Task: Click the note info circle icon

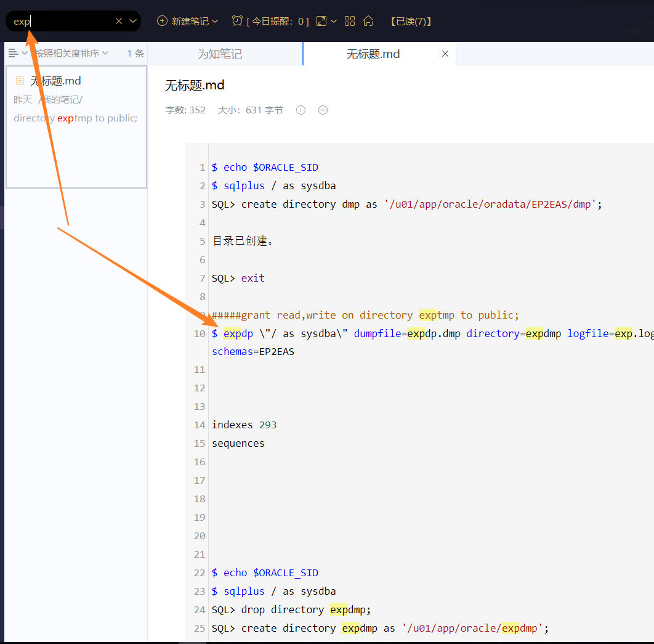Action: click(301, 110)
